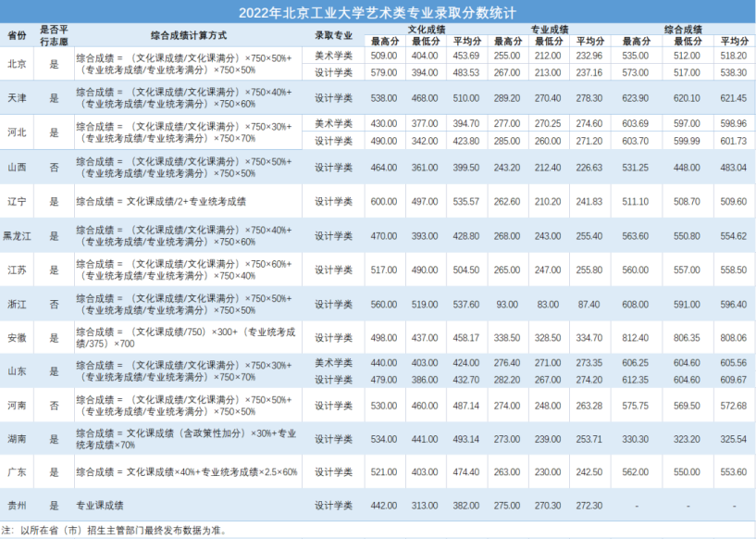756x539 pixels.
Task: Click the 安徽 province cell
Action: coord(17,338)
